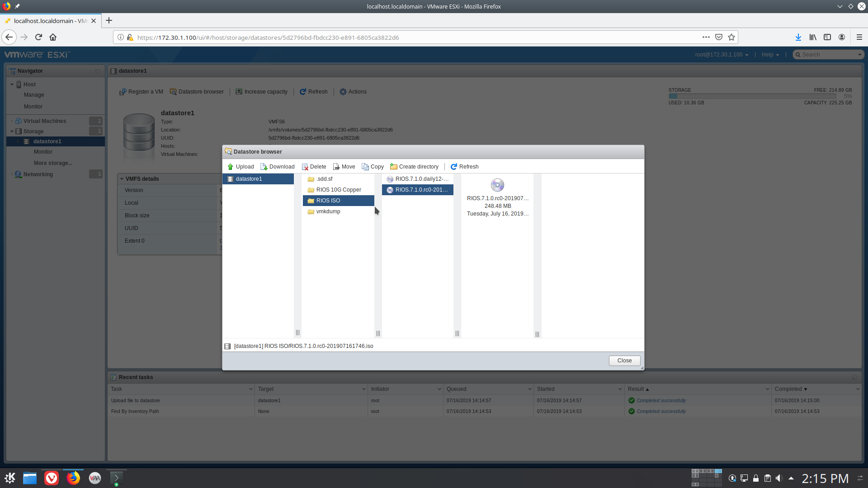
Task: Select datastore1 in the Datastore browser tree
Action: [x=258, y=179]
